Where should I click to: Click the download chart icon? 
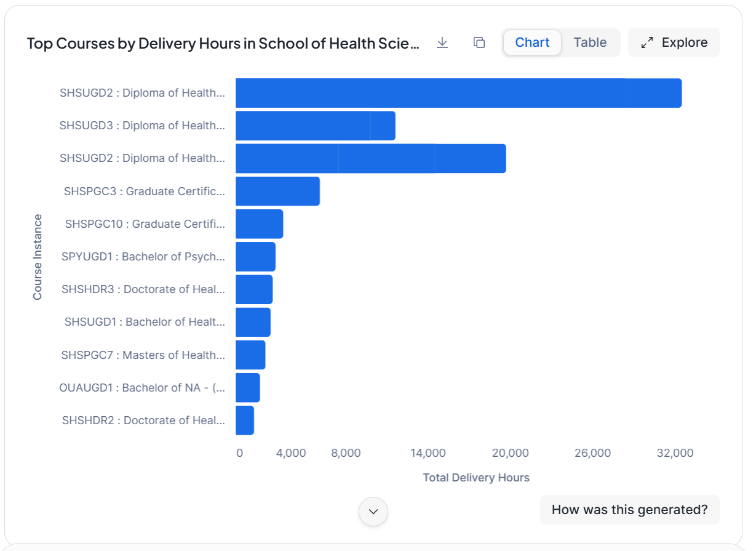(442, 42)
